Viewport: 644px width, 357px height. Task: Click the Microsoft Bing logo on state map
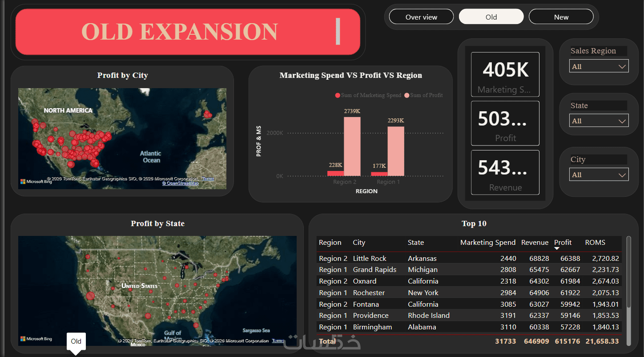[x=36, y=339]
